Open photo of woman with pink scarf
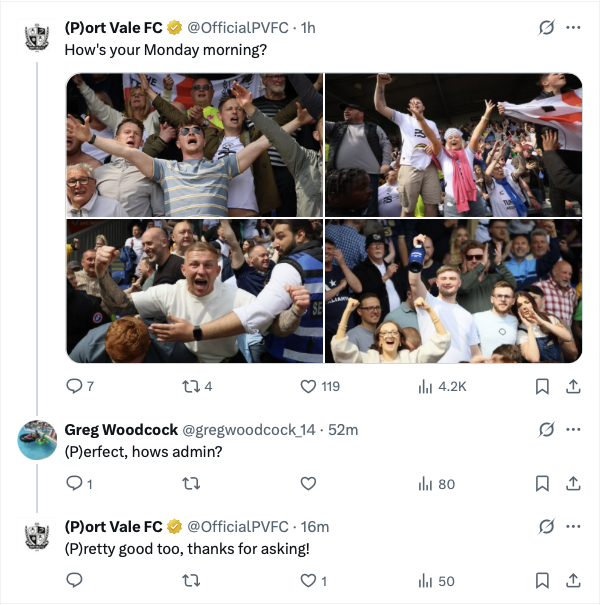The height and width of the screenshot is (605, 601). click(454, 145)
